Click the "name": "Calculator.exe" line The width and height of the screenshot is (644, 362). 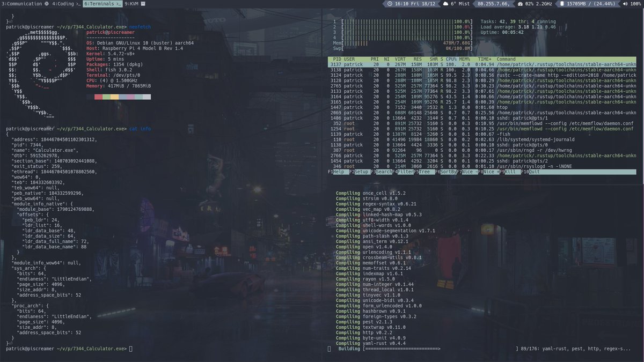44,150
